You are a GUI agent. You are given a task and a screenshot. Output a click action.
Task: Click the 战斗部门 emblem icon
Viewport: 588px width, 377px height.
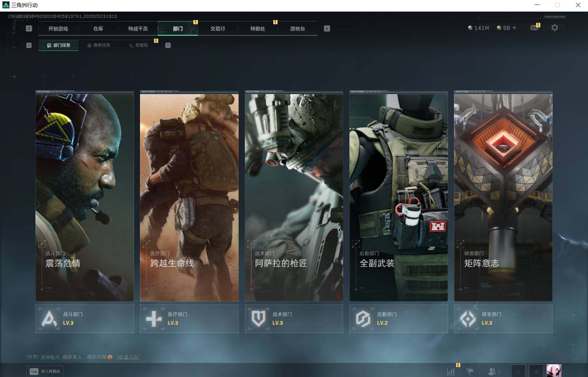tap(49, 319)
